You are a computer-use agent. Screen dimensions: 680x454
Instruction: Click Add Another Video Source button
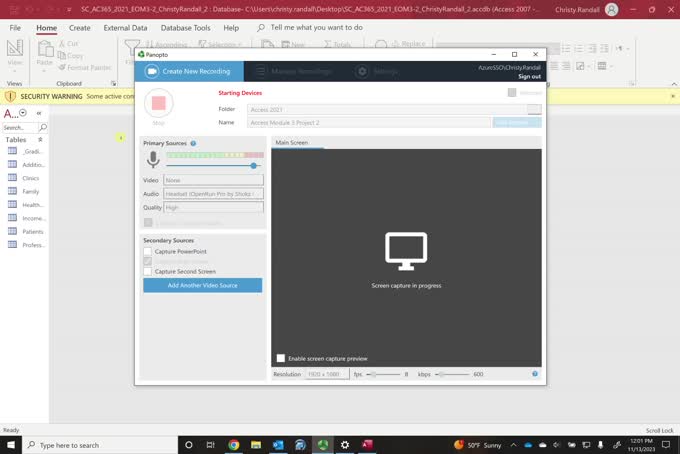pyautogui.click(x=203, y=285)
